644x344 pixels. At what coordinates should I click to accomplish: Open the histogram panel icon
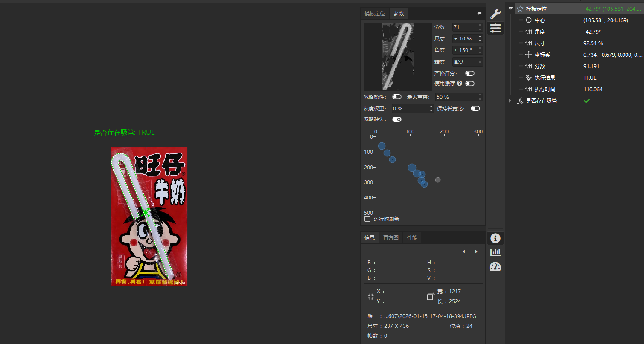(x=495, y=252)
